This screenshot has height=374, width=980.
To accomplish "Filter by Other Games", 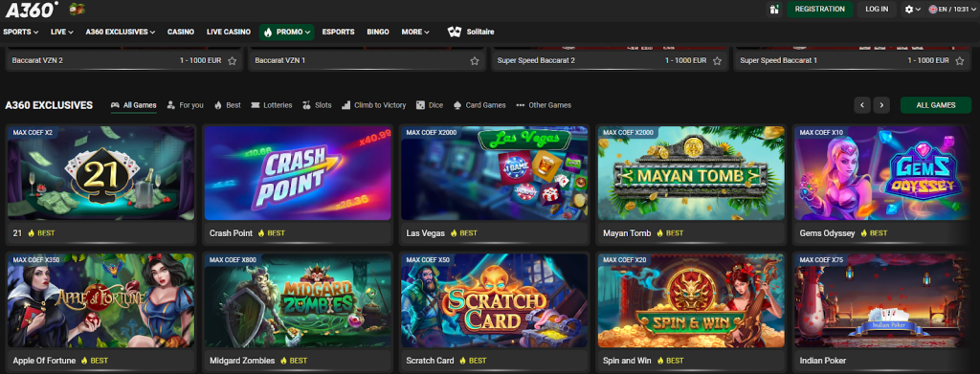I will (x=544, y=105).
